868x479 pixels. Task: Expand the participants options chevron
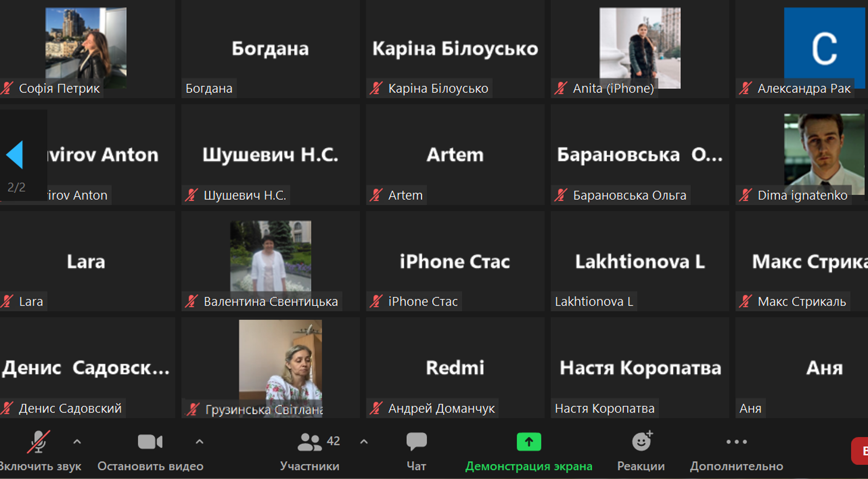(x=364, y=442)
